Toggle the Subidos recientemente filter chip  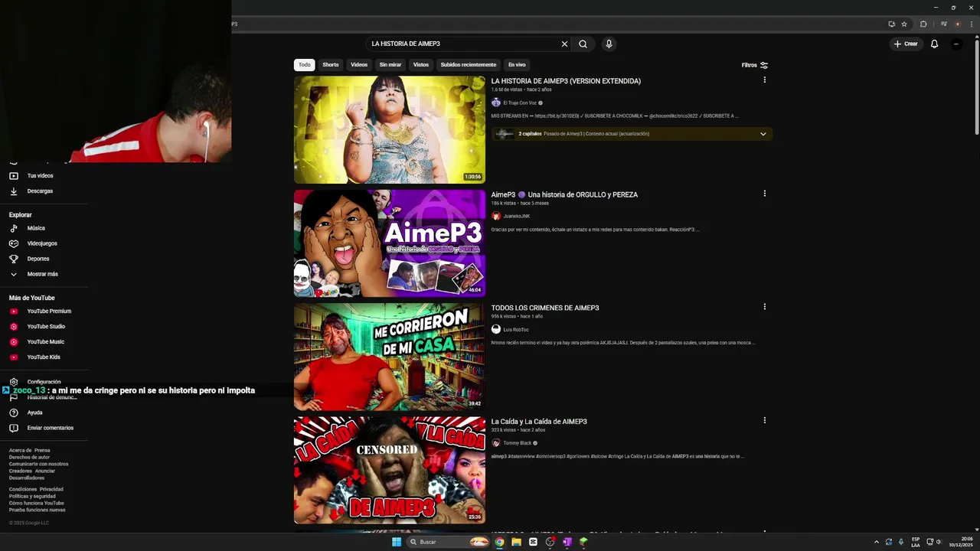pyautogui.click(x=469, y=65)
